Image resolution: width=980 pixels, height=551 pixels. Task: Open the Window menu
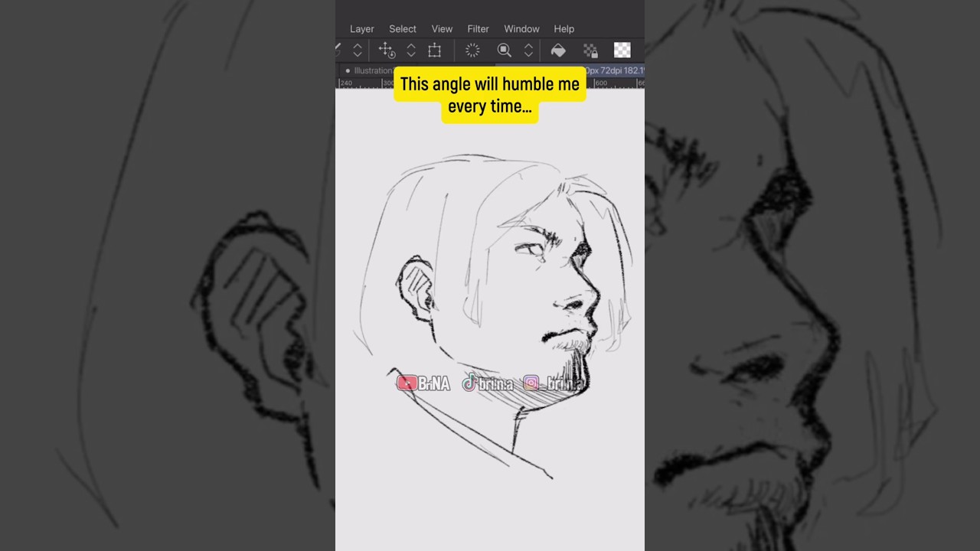coord(521,29)
